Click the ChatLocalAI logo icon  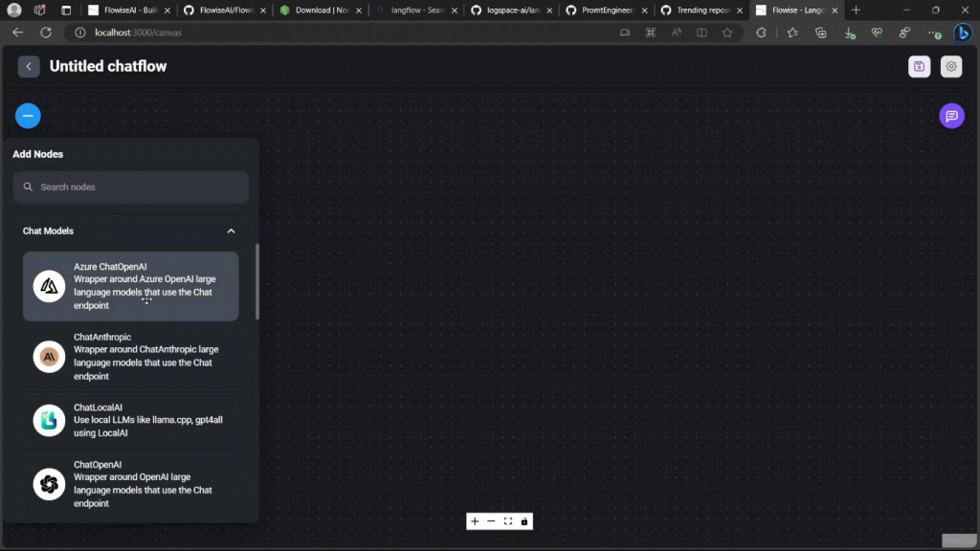(49, 420)
